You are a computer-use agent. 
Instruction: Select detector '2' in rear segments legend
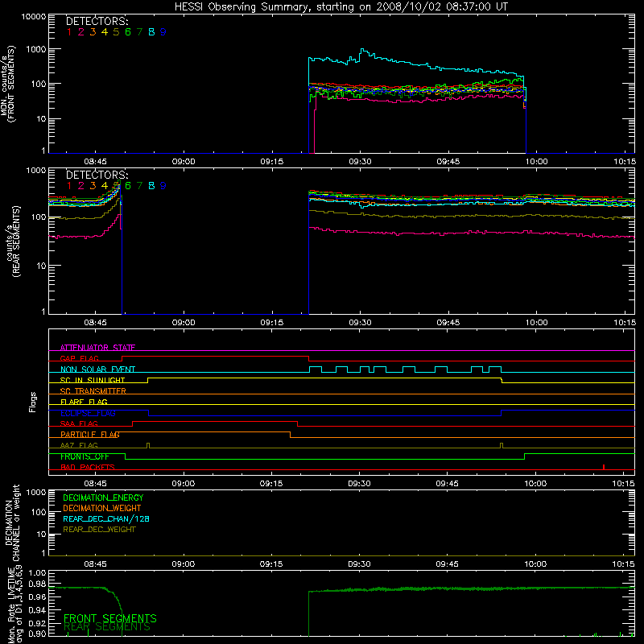click(81, 186)
